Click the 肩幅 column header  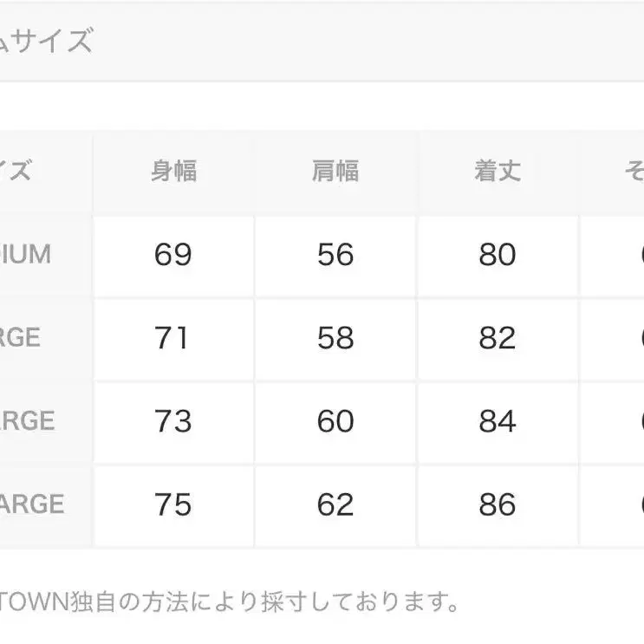pos(335,171)
